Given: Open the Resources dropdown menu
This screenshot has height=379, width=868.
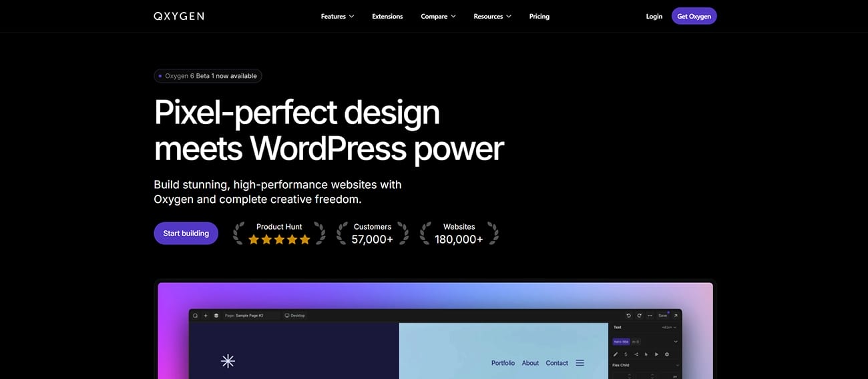Looking at the screenshot, I should 493,16.
